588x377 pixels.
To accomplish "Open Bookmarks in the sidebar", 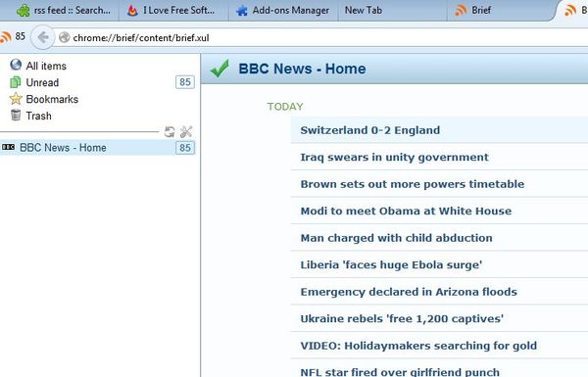I will point(52,99).
